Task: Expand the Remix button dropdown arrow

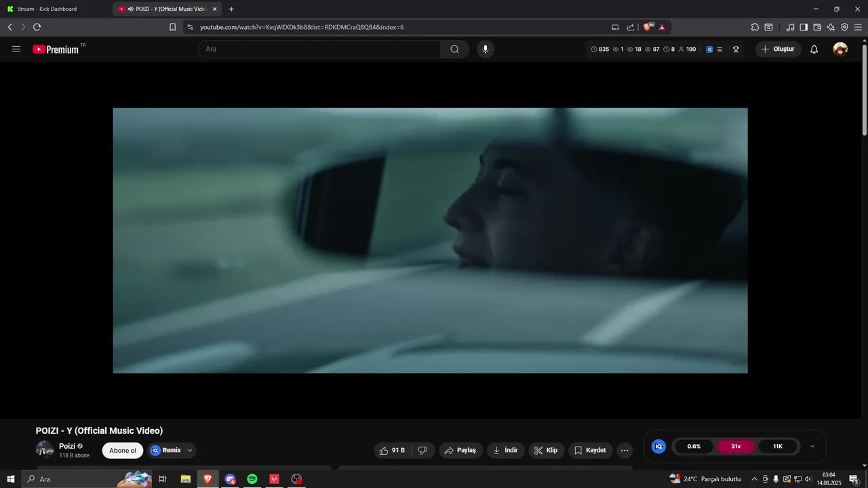Action: [x=190, y=451]
